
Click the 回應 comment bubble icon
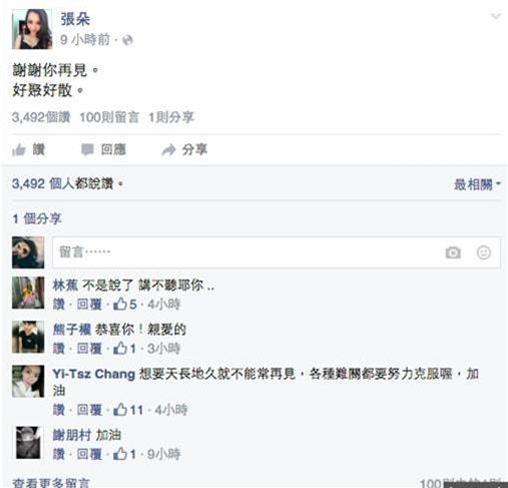coord(88,150)
